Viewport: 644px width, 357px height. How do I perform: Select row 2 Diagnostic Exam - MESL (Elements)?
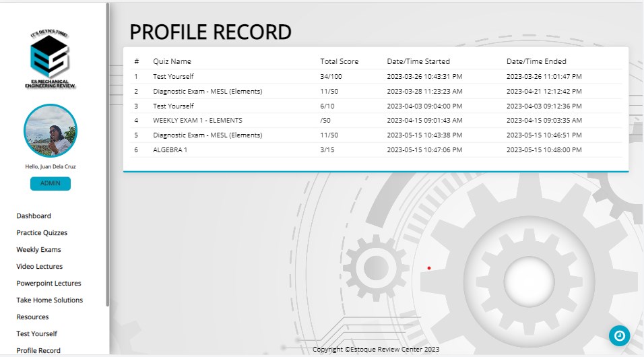[207, 91]
